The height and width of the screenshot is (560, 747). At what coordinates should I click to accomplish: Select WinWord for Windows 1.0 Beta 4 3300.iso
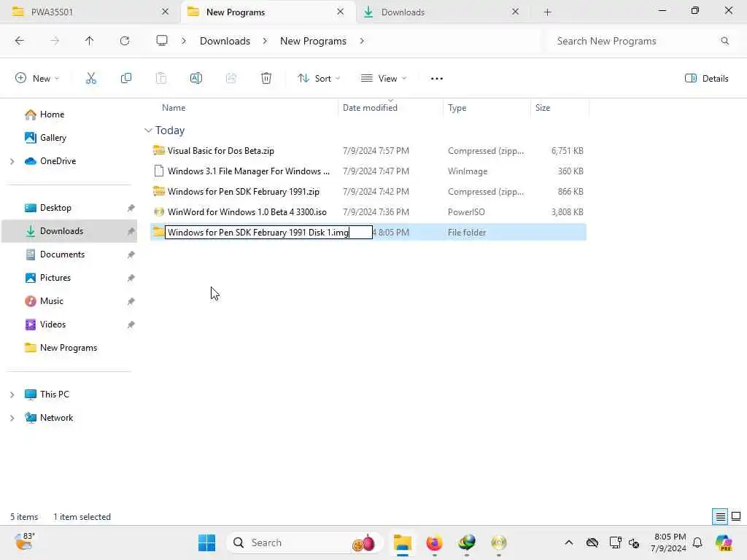pyautogui.click(x=368, y=212)
